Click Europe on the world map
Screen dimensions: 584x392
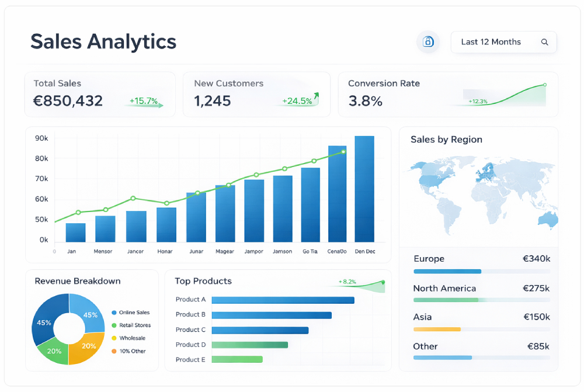point(486,174)
